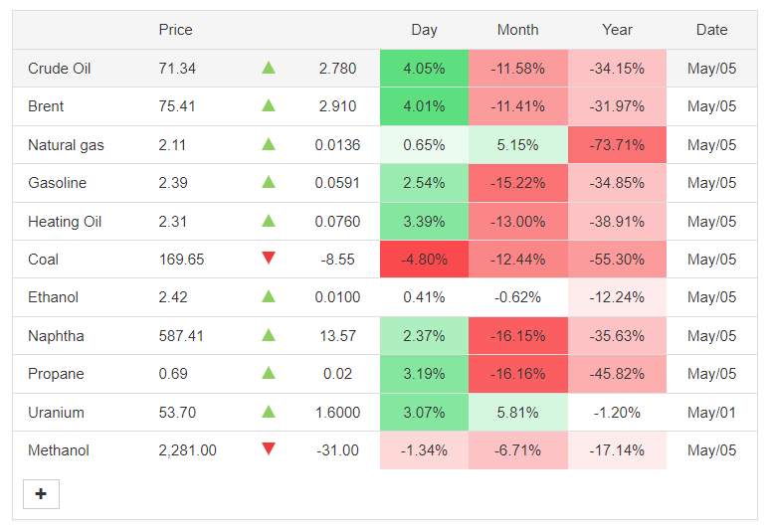Click the -15.22% Month cell for Gasoline
Viewport: 769px width, 532px height.
point(518,183)
